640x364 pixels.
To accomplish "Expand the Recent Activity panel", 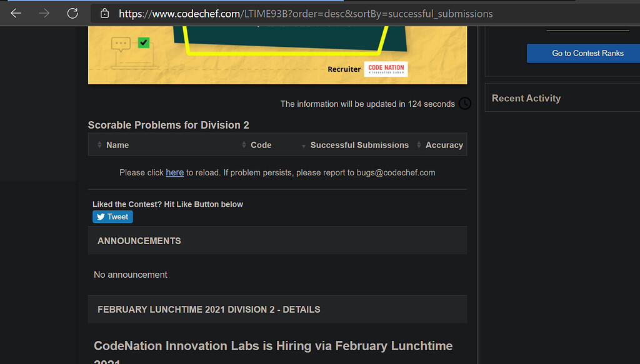I will pos(527,97).
